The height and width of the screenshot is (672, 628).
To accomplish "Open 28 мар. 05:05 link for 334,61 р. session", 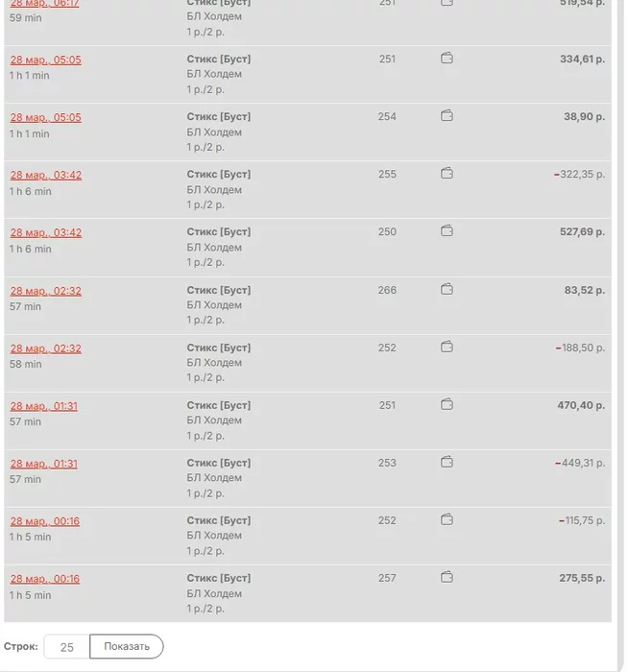I will click(x=45, y=60).
